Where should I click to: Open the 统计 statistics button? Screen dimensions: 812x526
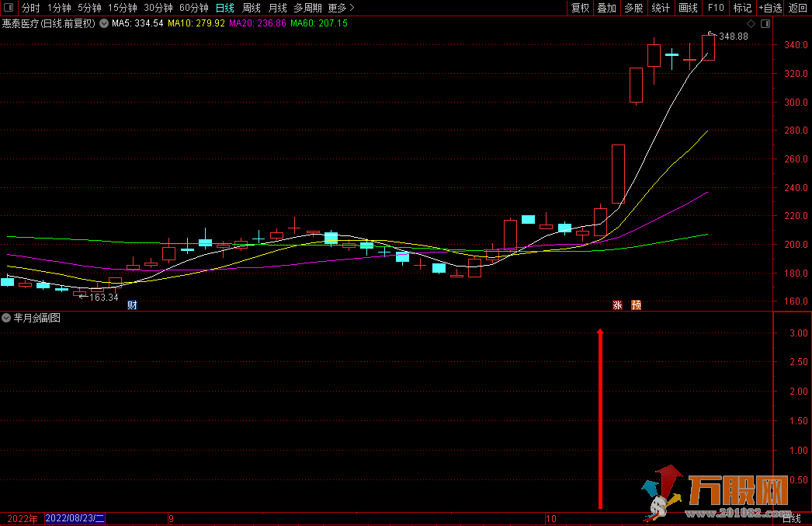click(661, 8)
